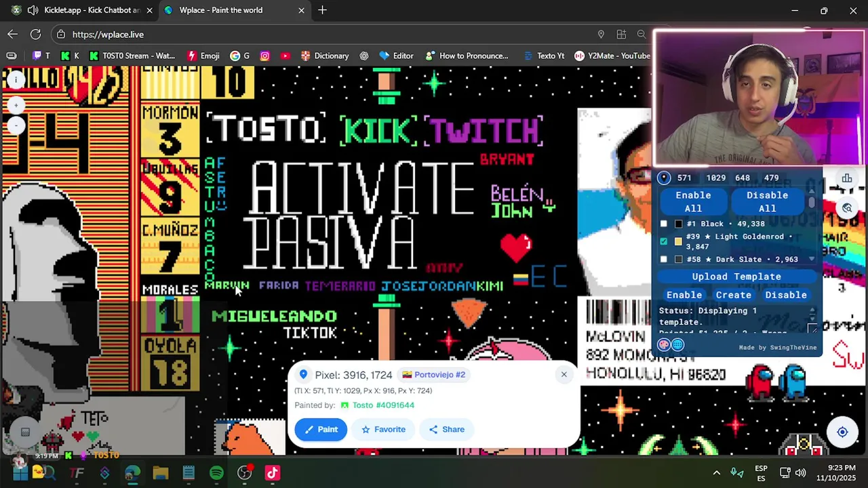The height and width of the screenshot is (488, 868).
Task: Click the map search magnifier button
Action: [x=847, y=208]
